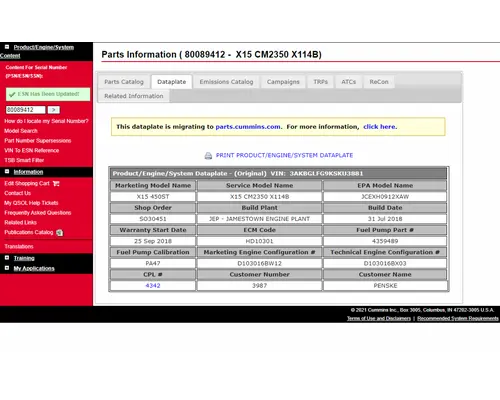Image resolution: width=500 pixels, height=400 pixels.
Task: Go to the ReCon tab
Action: pos(379,82)
